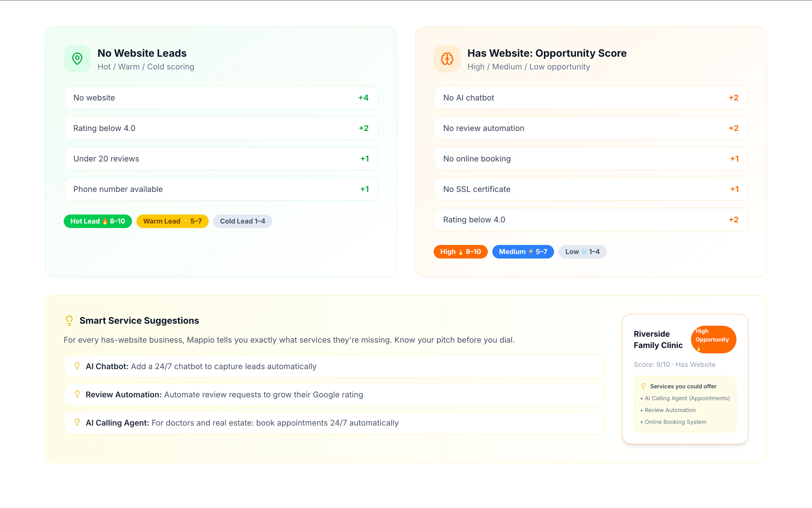This screenshot has width=812, height=508.
Task: Select the Phone number available row
Action: coord(221,189)
